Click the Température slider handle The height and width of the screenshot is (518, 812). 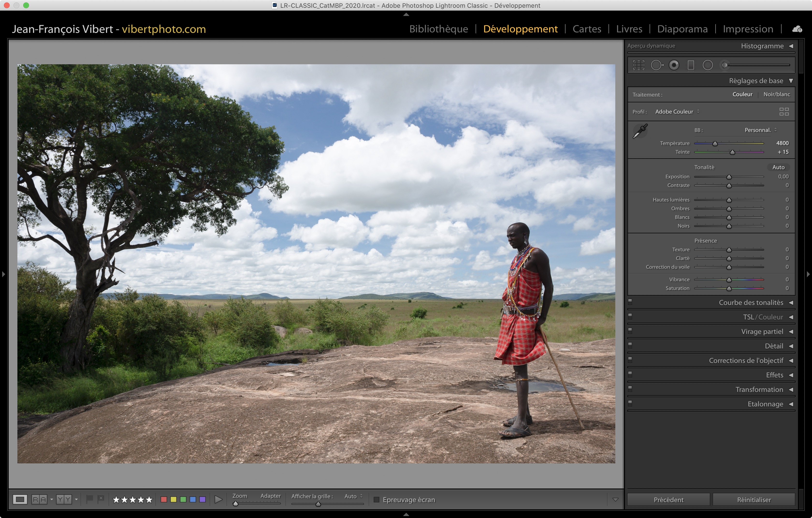[715, 144]
